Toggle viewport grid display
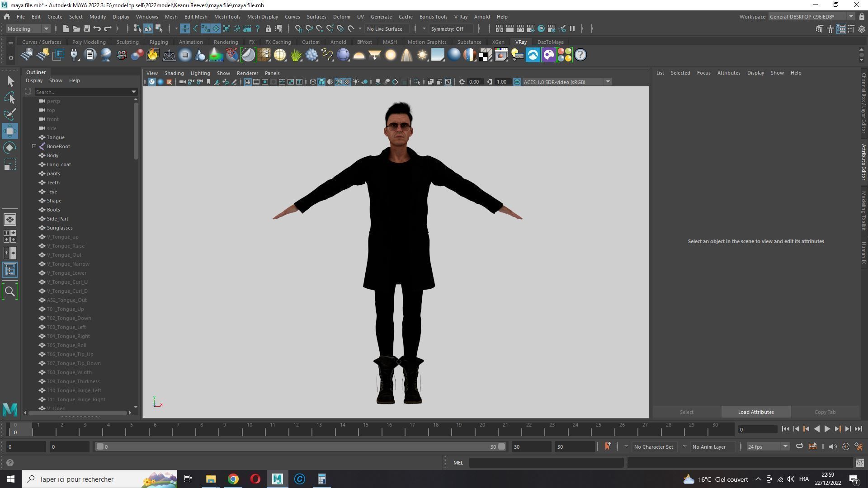The image size is (868, 488). [x=248, y=82]
